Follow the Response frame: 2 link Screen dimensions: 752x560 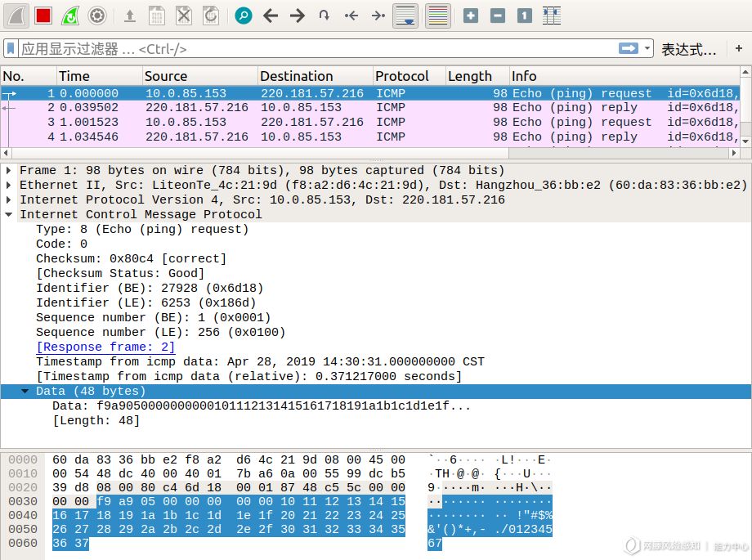coord(105,347)
